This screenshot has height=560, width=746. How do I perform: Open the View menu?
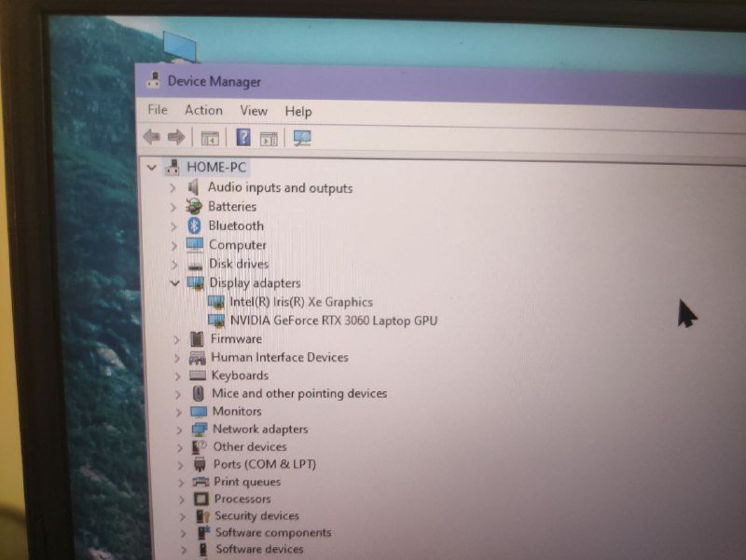254,111
